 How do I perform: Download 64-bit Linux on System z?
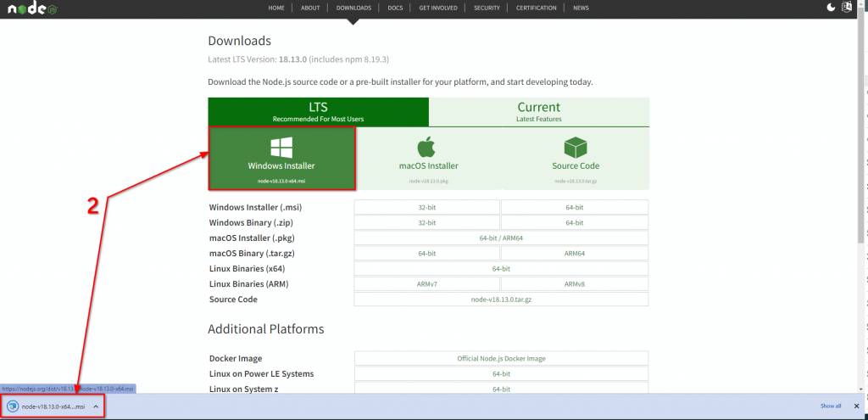[x=501, y=389]
